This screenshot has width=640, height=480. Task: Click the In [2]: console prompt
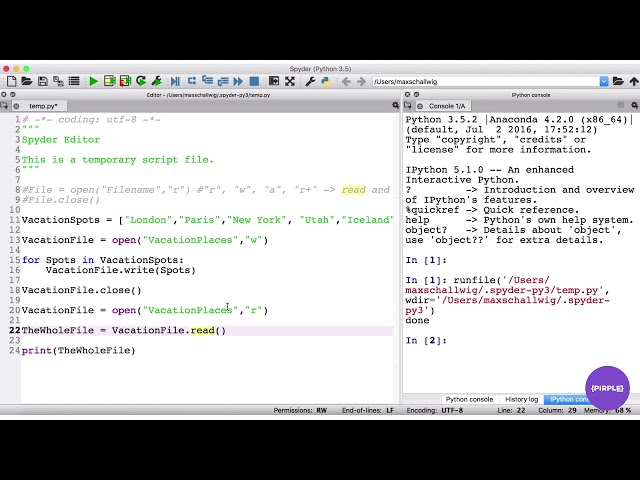(x=426, y=340)
